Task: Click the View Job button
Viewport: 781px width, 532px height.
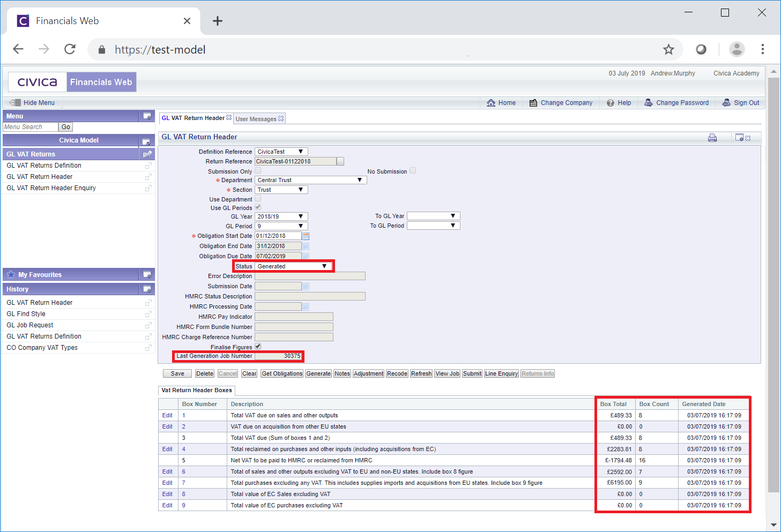Action: point(448,373)
